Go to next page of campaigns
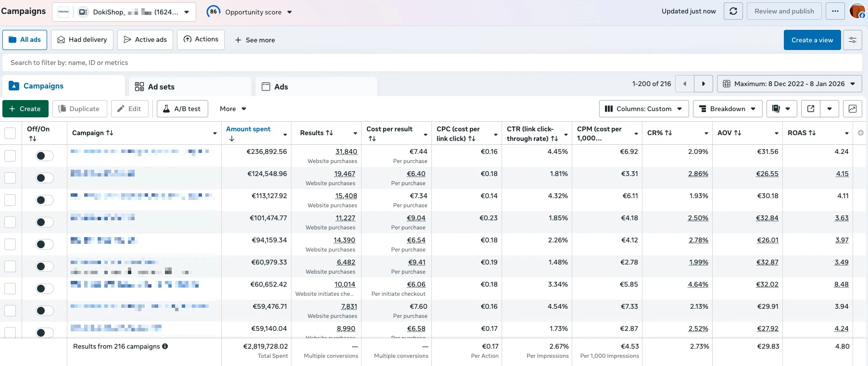This screenshot has height=366, width=868. coord(704,84)
